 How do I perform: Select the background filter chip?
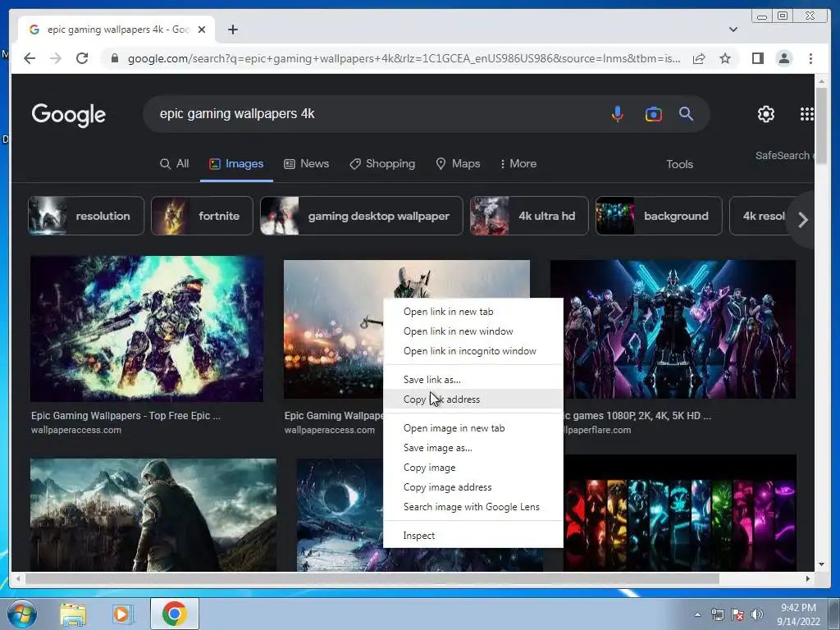click(659, 216)
